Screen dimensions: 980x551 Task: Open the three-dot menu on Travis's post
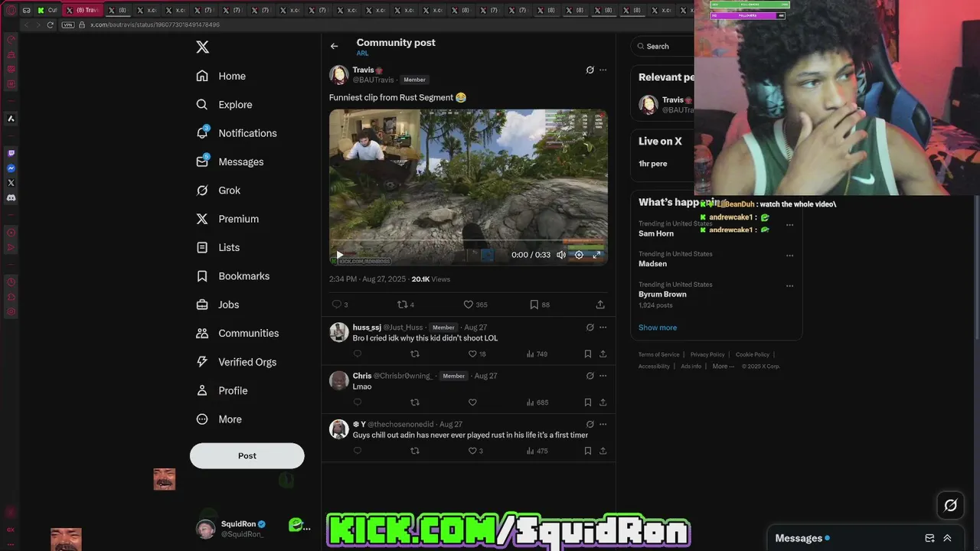(603, 70)
